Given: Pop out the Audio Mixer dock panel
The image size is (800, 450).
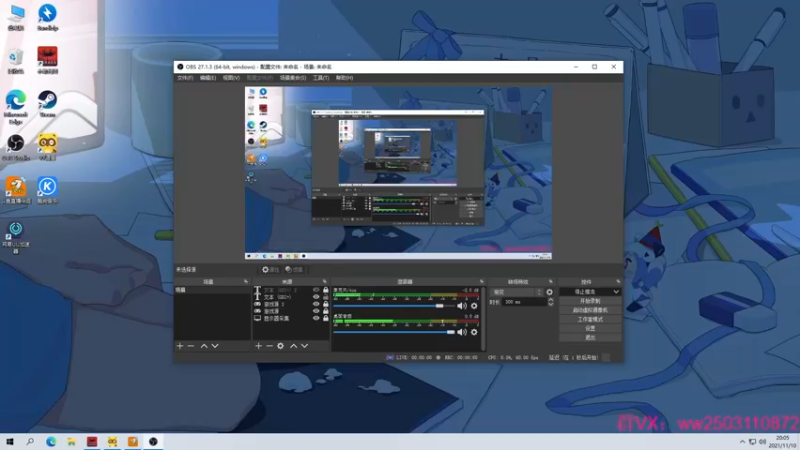Looking at the screenshot, I should pos(482,282).
